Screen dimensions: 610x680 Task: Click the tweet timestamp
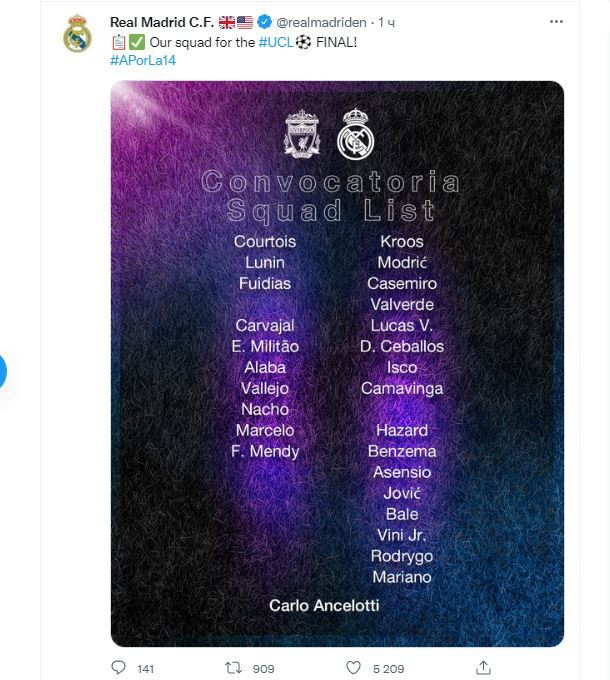[x=386, y=22]
